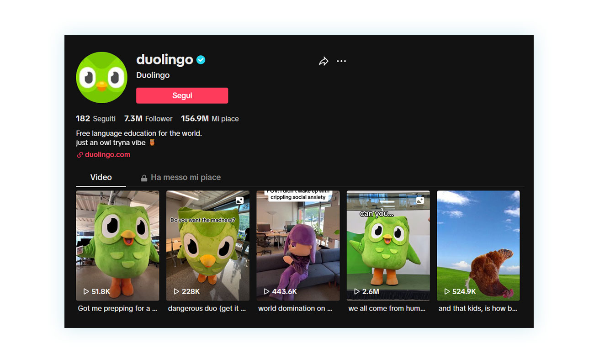
Task: Click caption 'world domination on ...'
Action: (x=295, y=308)
